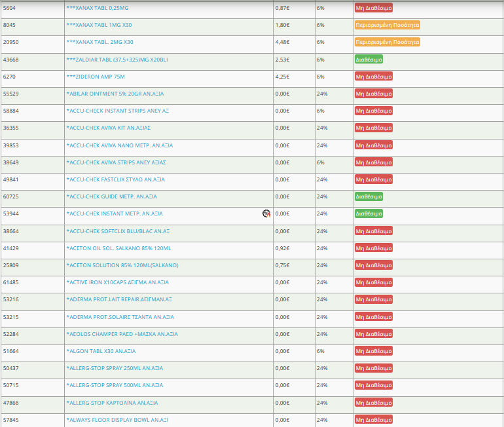Click the discount percent icon beside ACCU-CHEK INSTANT ΜΕΤΡ.
The image size is (504, 427).
point(266,213)
